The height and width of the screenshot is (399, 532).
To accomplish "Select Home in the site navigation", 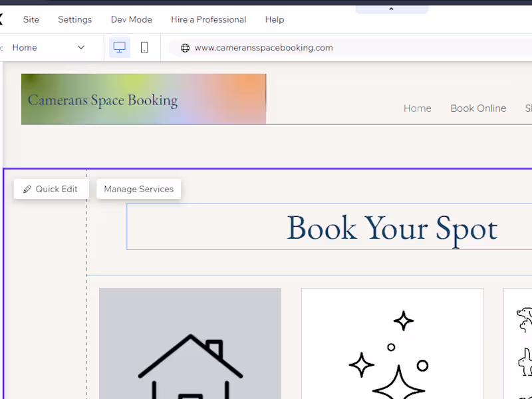I will coord(417,108).
